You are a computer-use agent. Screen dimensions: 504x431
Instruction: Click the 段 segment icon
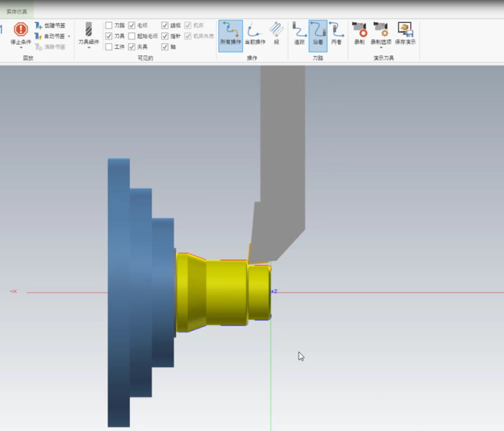pyautogui.click(x=276, y=33)
